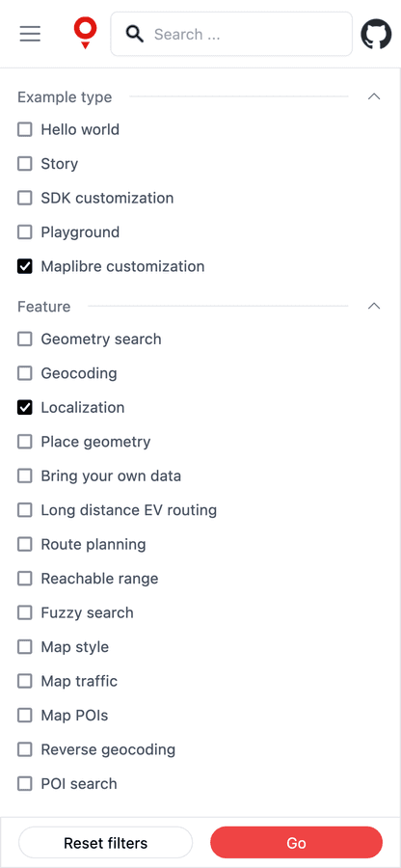The height and width of the screenshot is (868, 401).
Task: Enable the Hello world checkbox
Action: click(25, 130)
